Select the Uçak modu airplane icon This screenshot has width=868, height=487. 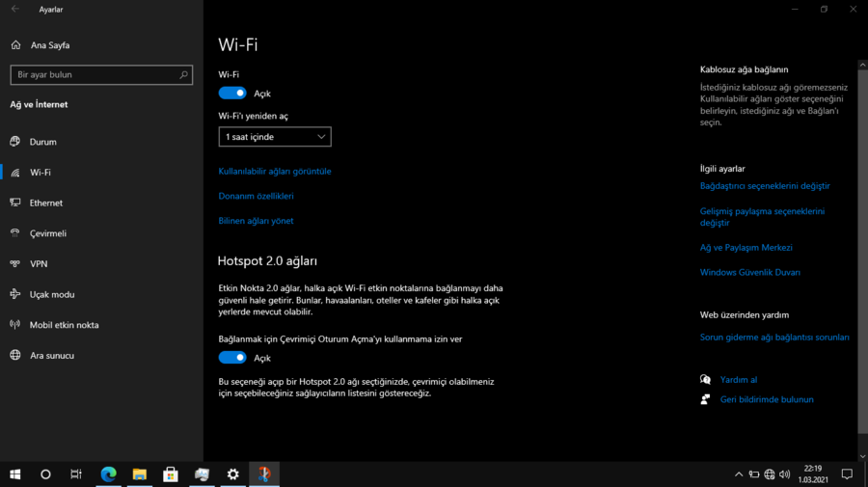point(14,294)
